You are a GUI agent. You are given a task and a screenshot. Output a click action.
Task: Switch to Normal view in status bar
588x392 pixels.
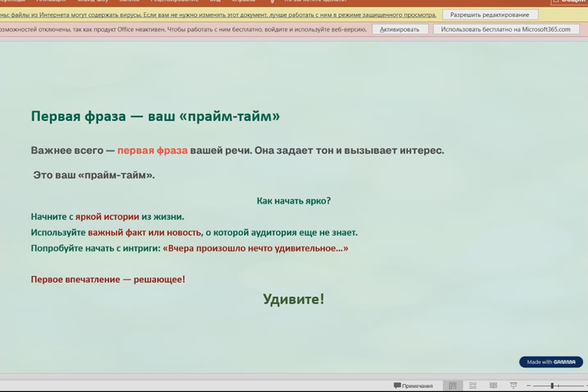452,386
